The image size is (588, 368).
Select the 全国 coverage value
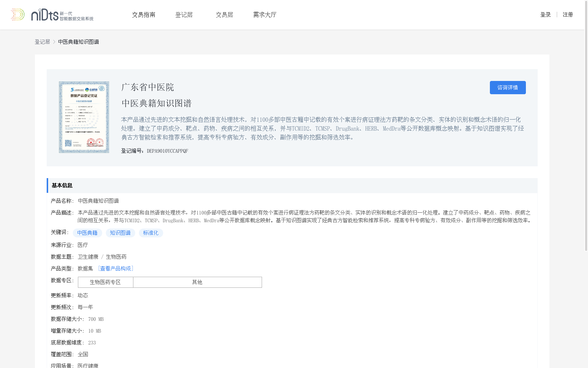83,354
